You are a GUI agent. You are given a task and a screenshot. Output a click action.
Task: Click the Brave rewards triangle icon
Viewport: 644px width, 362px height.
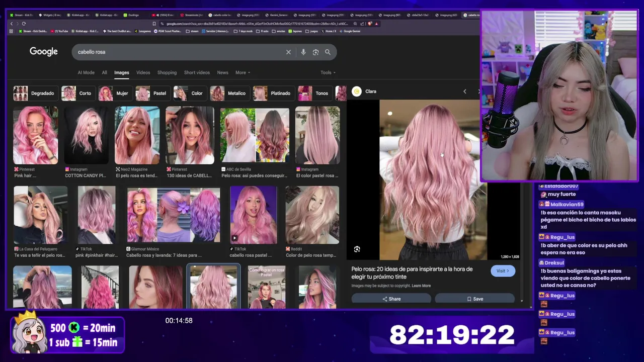click(376, 24)
